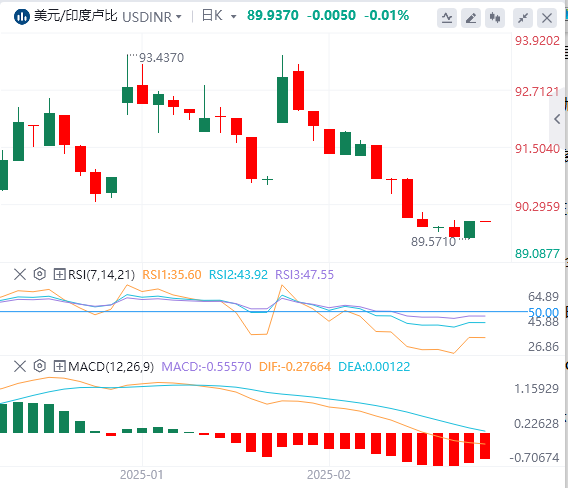568x488 pixels.
Task: Click the 美元/印度卢比 pair name
Action: point(76,16)
